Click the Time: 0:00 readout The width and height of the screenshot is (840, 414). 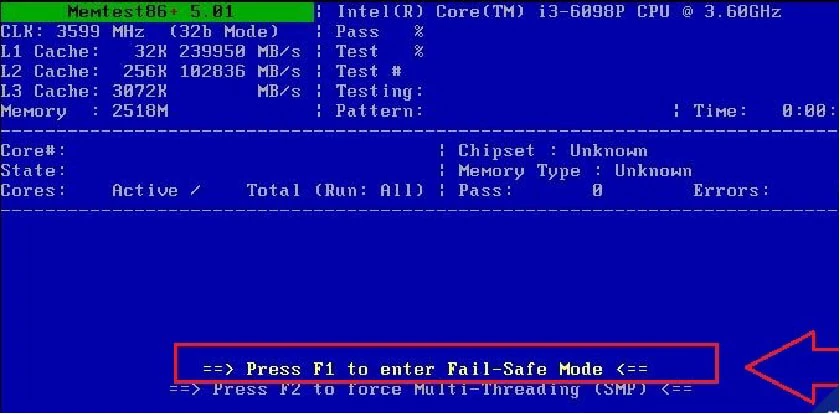764,111
